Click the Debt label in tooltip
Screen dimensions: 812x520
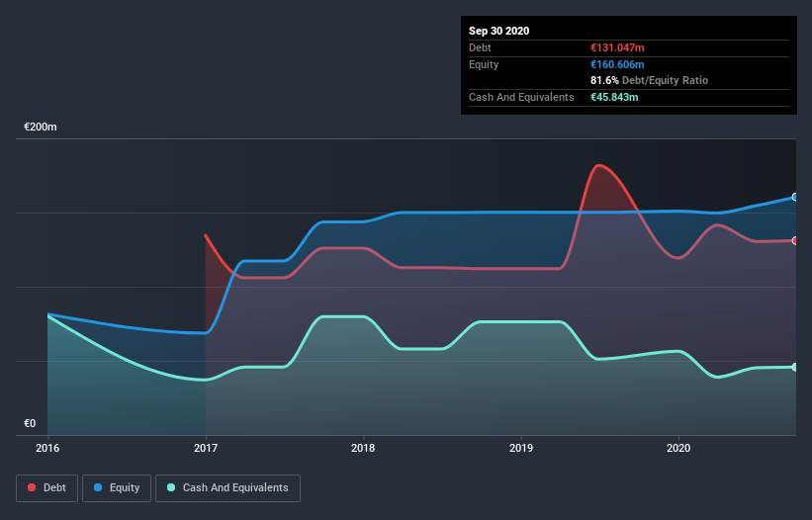(480, 47)
